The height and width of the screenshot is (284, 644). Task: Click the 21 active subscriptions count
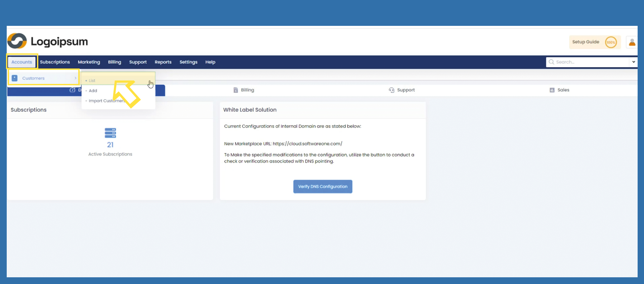pyautogui.click(x=110, y=145)
